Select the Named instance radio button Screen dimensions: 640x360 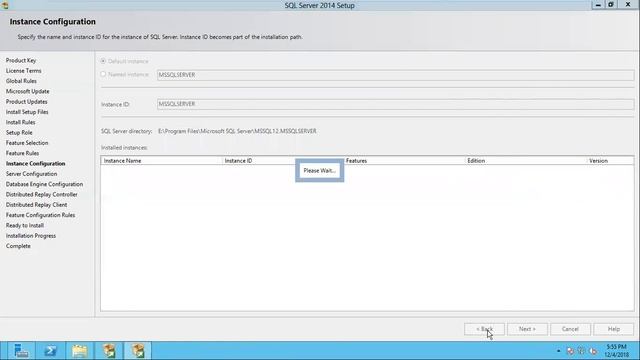coord(103,74)
